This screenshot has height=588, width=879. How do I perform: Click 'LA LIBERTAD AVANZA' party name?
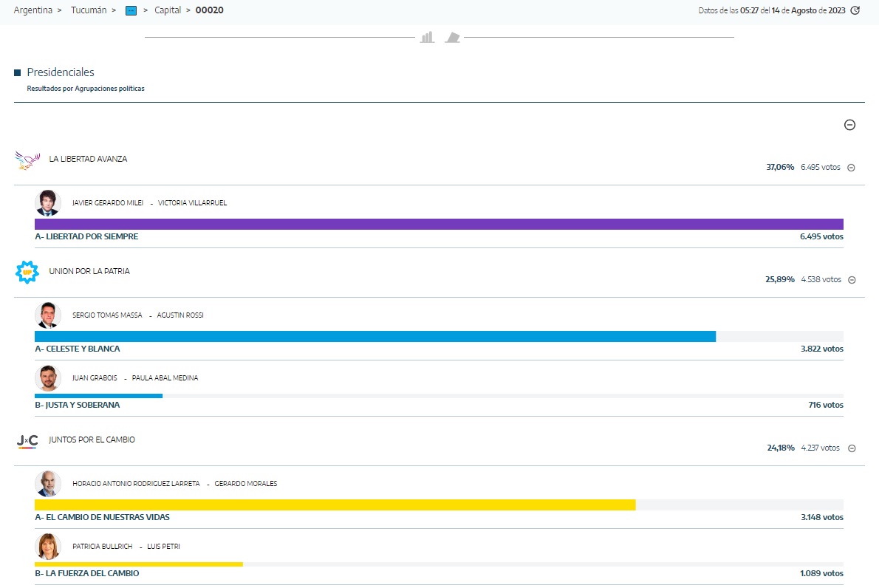click(x=88, y=160)
